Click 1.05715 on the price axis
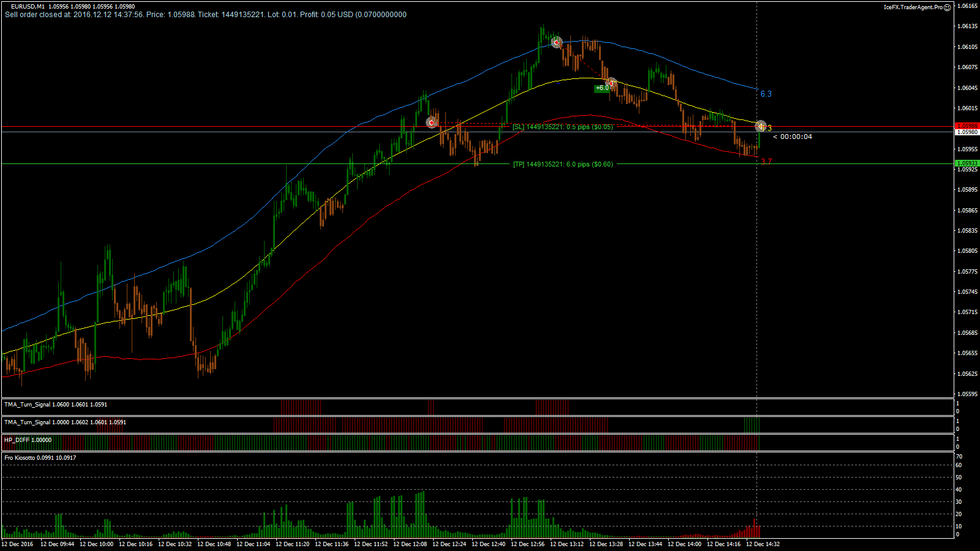980x551 pixels. pos(968,312)
